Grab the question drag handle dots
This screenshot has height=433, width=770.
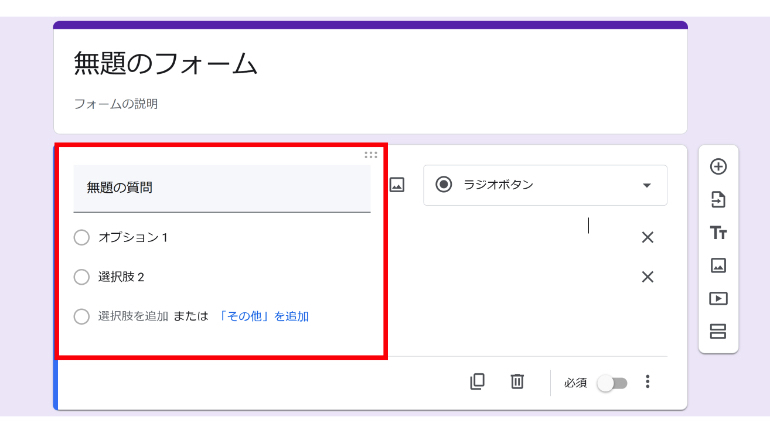371,155
